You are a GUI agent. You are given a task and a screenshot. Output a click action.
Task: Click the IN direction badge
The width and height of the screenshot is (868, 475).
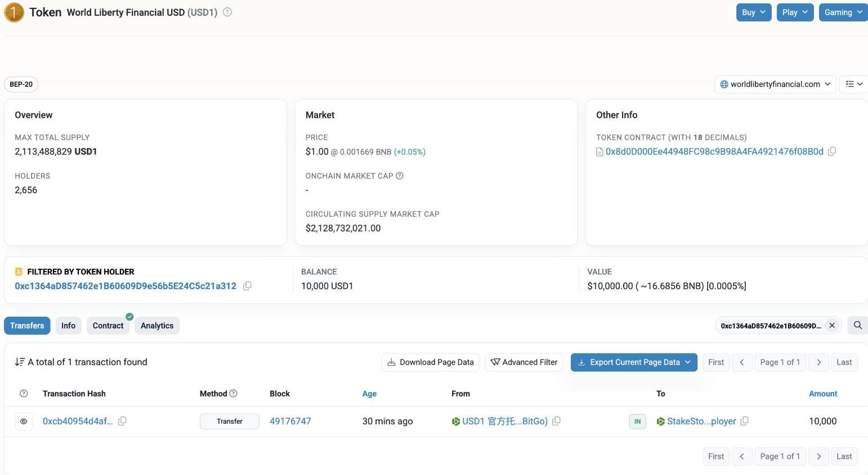[x=637, y=421]
